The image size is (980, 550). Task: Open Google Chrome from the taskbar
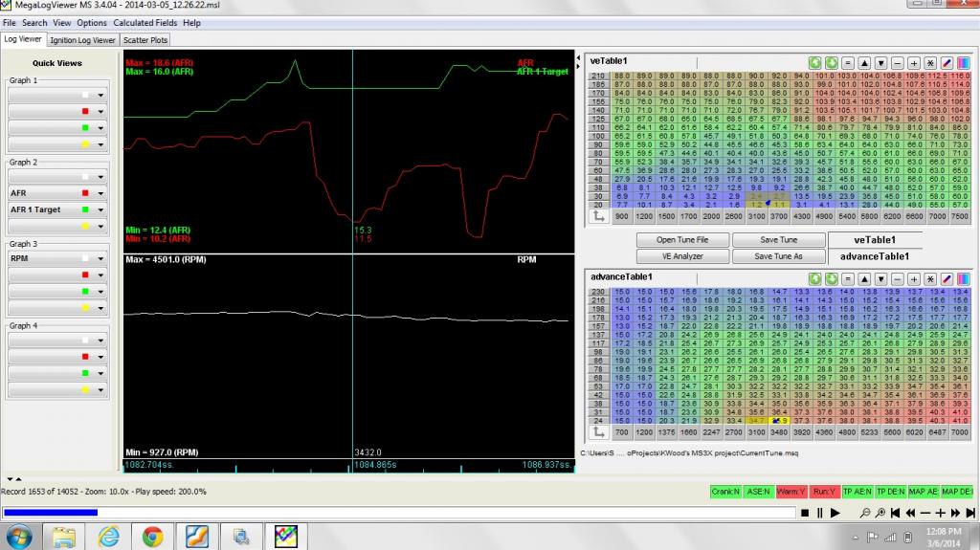[x=151, y=535]
